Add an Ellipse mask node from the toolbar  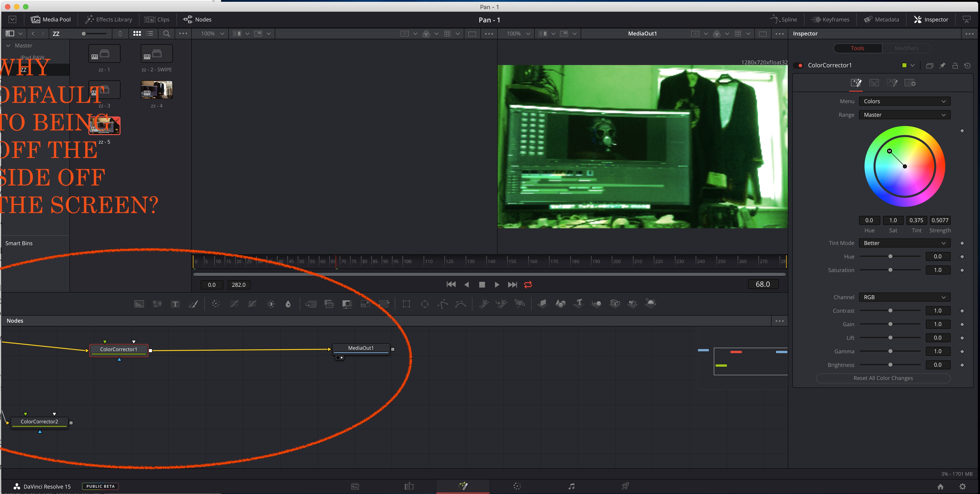[425, 304]
